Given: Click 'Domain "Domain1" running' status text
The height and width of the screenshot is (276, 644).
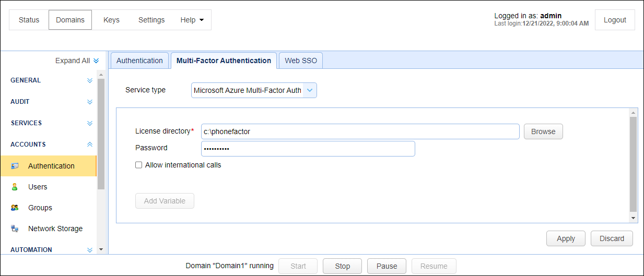Looking at the screenshot, I should (x=230, y=266).
